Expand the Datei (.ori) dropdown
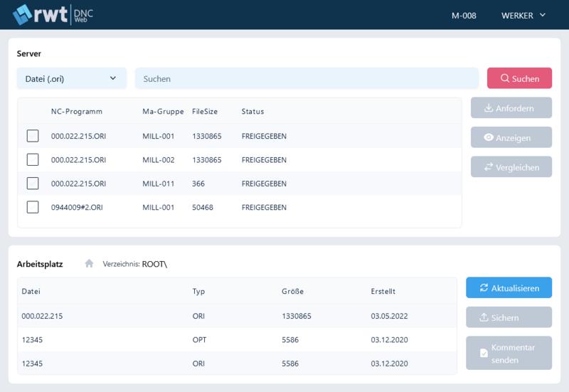 pyautogui.click(x=72, y=78)
